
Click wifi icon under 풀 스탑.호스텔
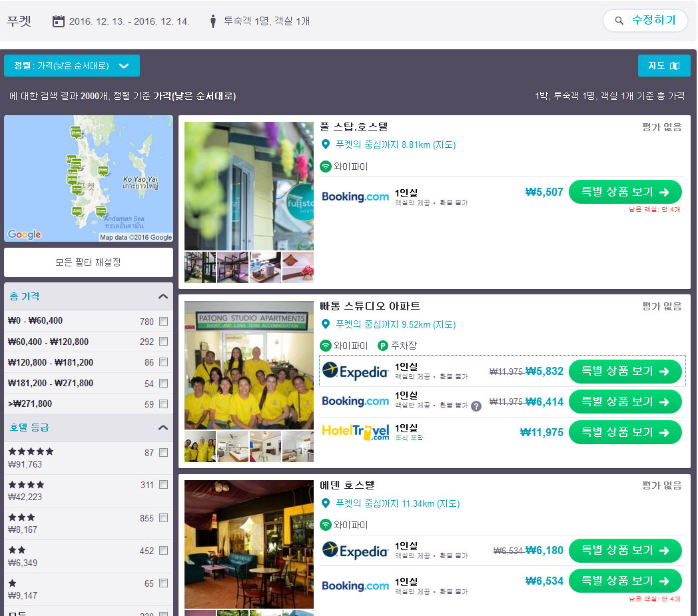pyautogui.click(x=326, y=166)
